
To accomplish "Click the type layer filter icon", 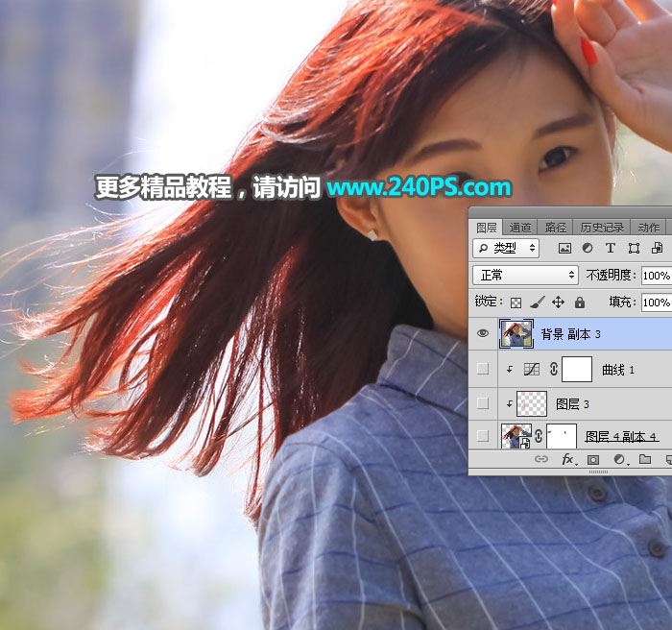I will (611, 249).
